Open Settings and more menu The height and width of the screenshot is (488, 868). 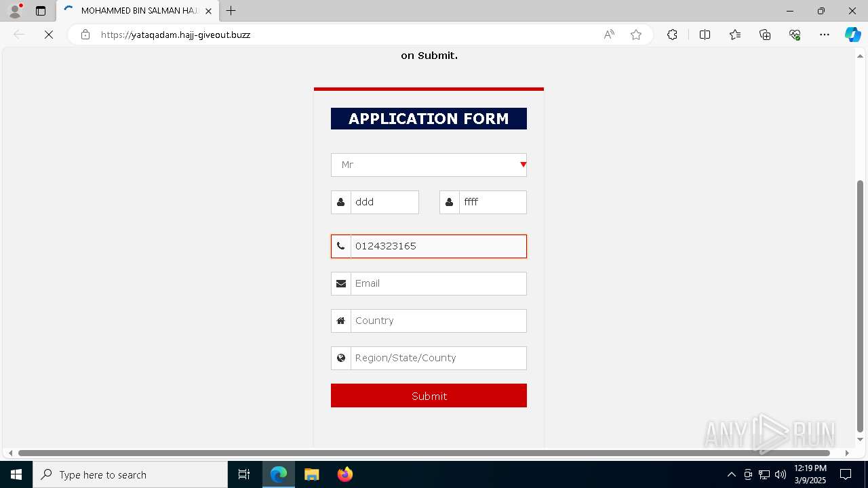(825, 35)
